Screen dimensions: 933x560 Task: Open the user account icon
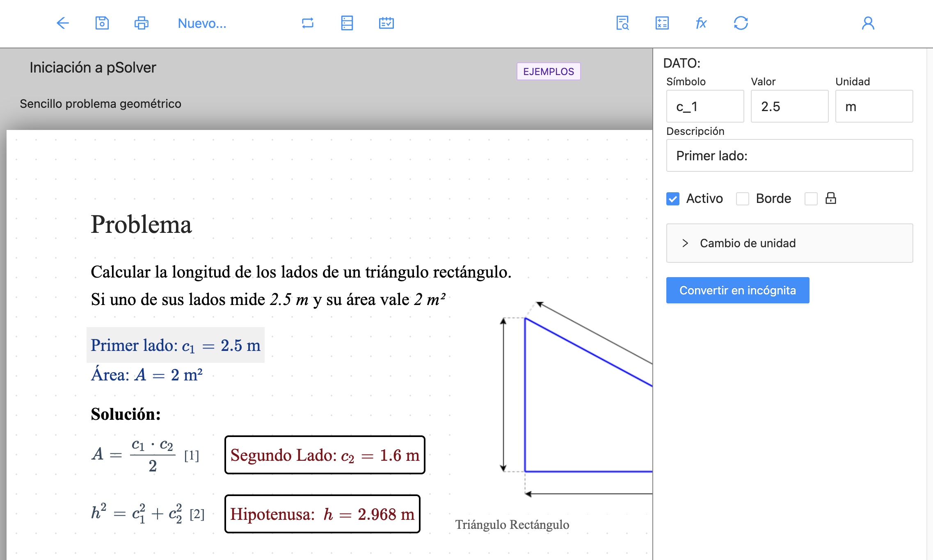(x=868, y=23)
